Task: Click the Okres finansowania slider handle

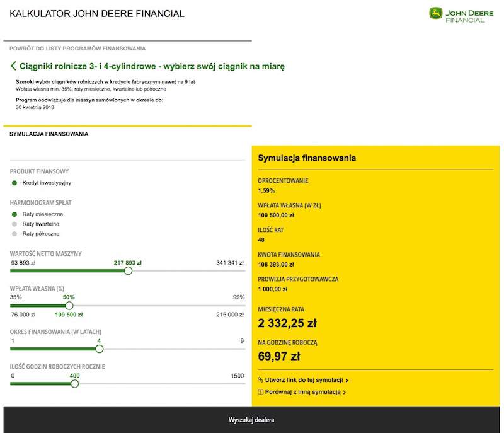Action: coord(100,349)
